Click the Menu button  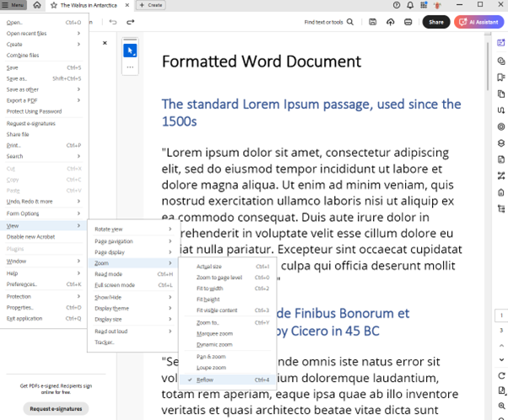(x=14, y=5)
